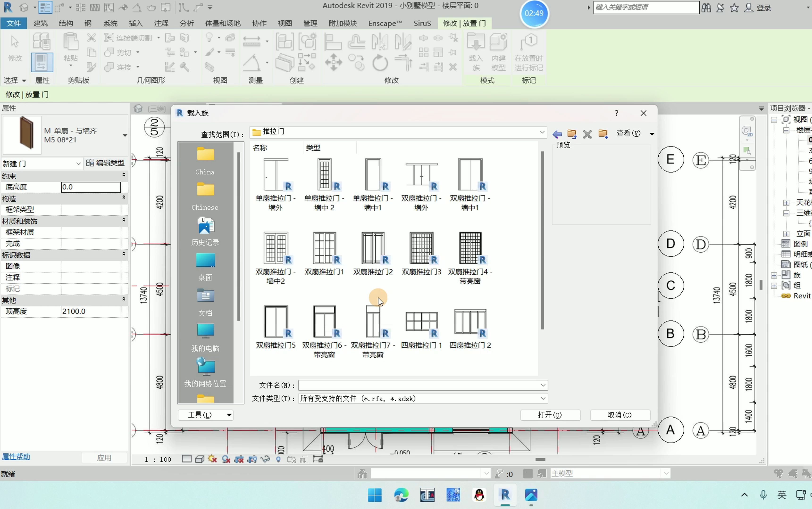The image size is (812, 509).
Task: Switch to the 建筑 ribbon tab
Action: (x=40, y=23)
